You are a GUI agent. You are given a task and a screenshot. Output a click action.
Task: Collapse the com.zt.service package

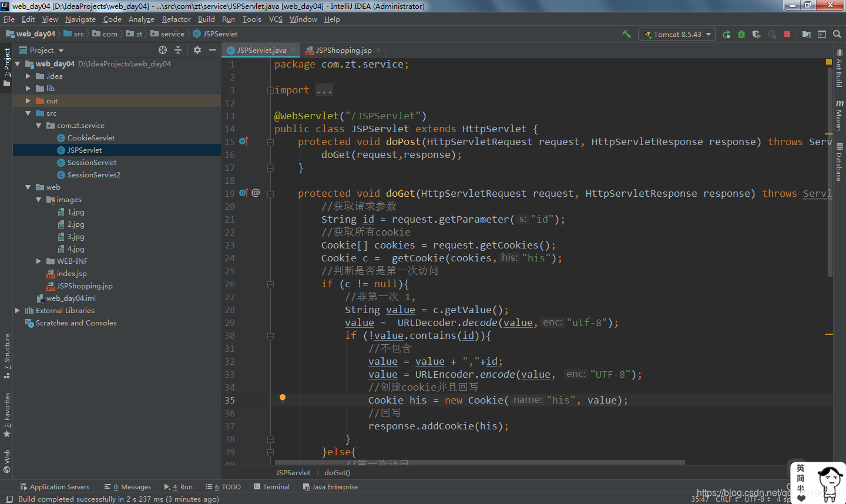pyautogui.click(x=38, y=125)
